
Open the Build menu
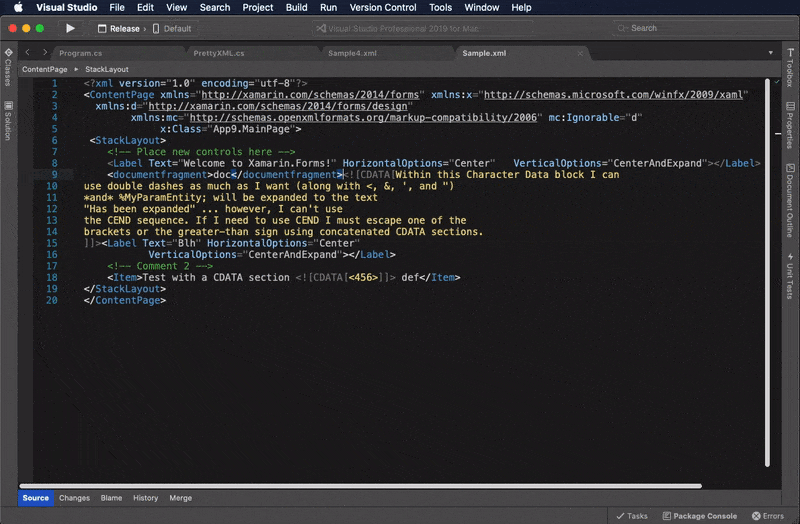[296, 7]
